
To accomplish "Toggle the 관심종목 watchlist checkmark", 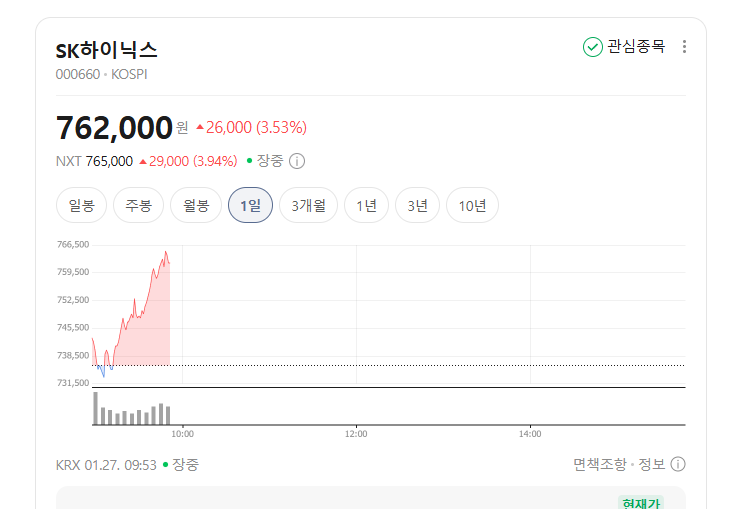I will [593, 47].
